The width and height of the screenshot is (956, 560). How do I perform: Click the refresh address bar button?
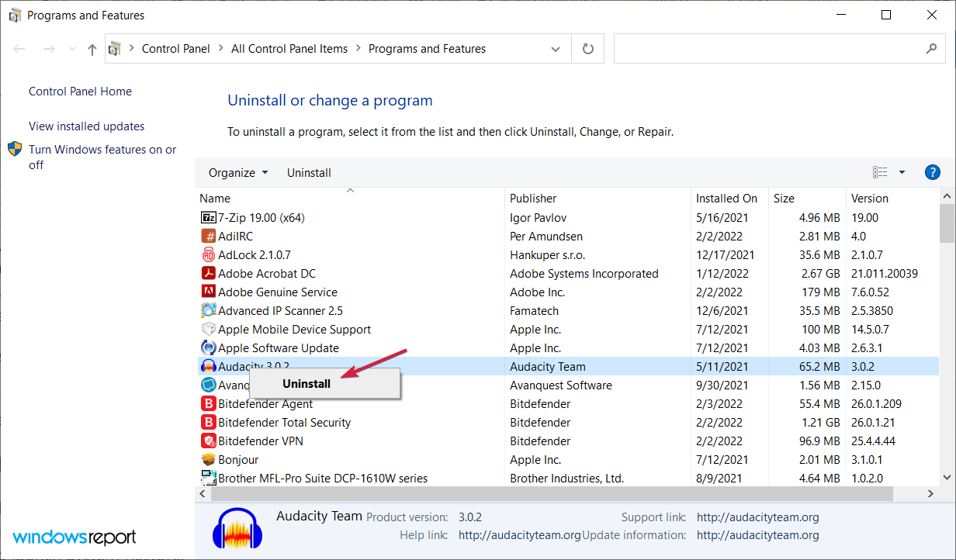coord(588,49)
